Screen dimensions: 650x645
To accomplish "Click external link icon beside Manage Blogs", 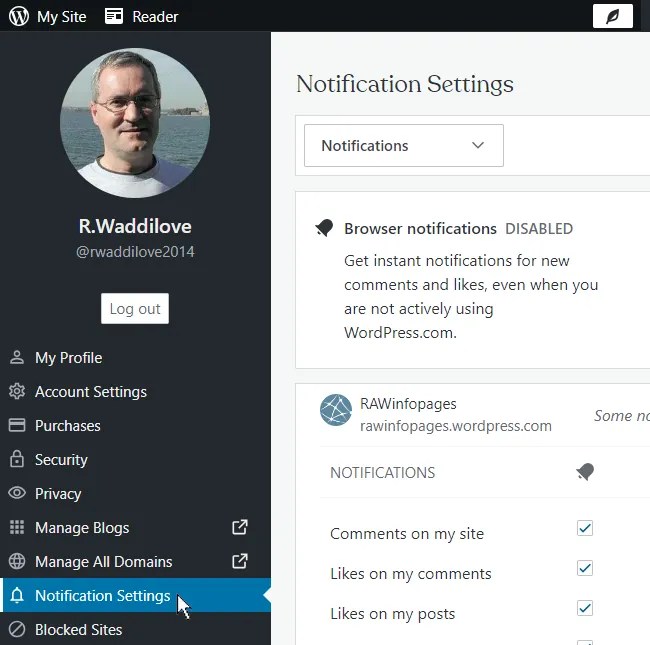I will pos(240,527).
